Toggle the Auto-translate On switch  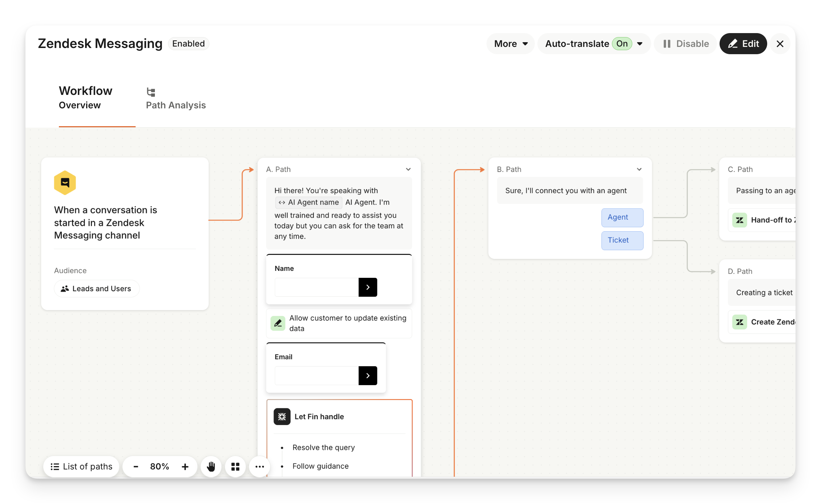(x=622, y=44)
